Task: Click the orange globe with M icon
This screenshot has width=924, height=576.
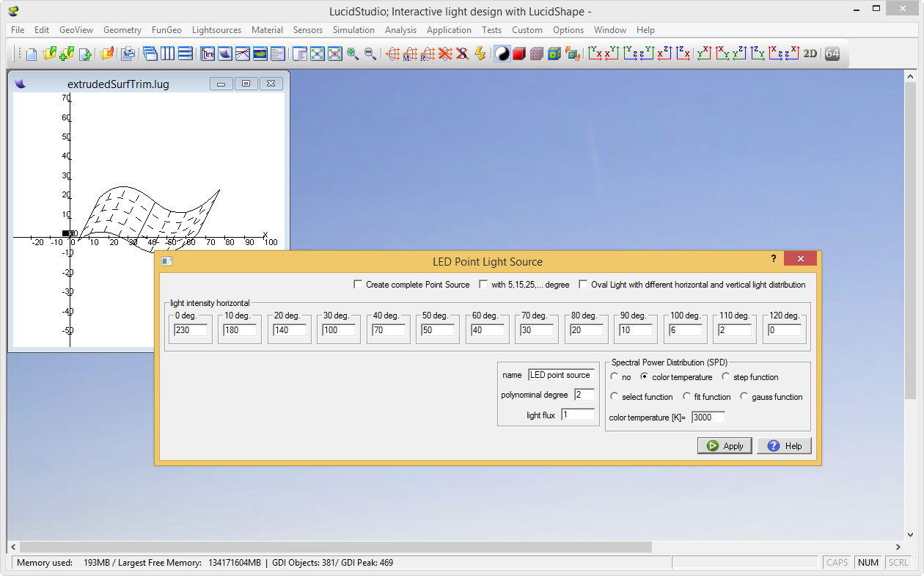Action: pos(410,54)
